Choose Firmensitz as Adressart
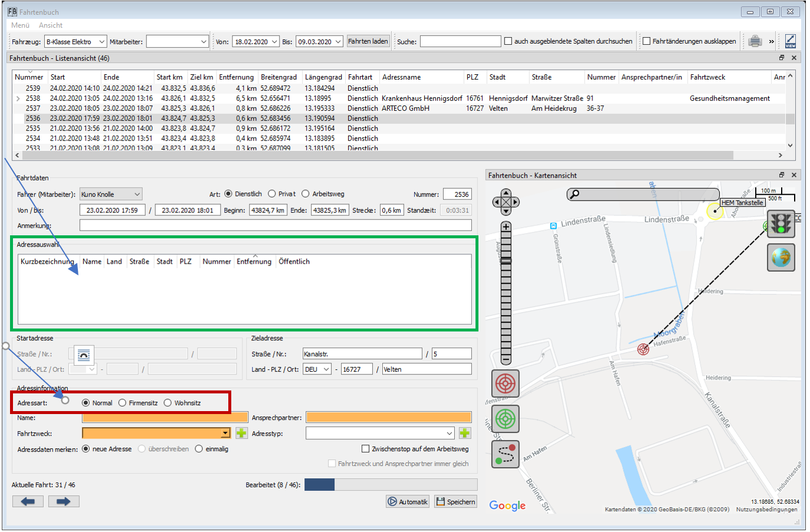Viewport: 810px width, 532px height. click(122, 403)
